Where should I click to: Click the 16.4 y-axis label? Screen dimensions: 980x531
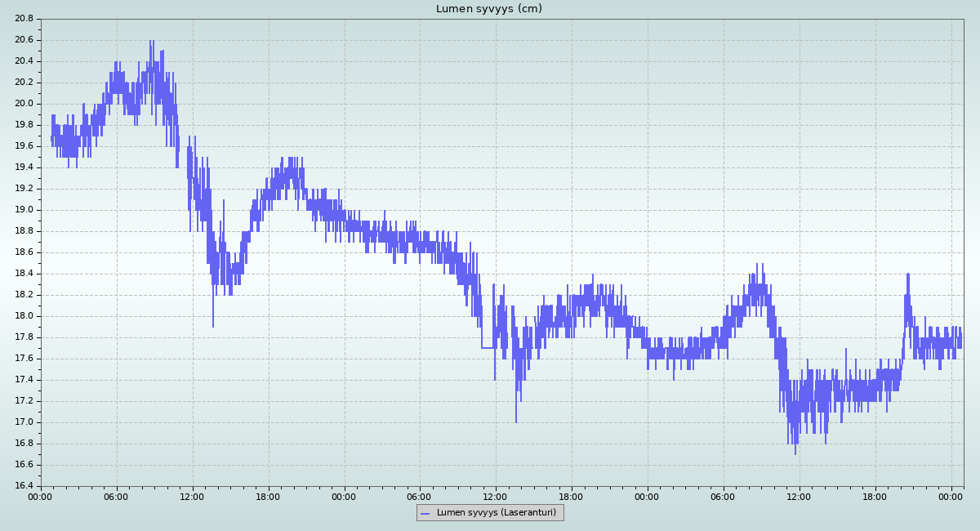(x=24, y=486)
